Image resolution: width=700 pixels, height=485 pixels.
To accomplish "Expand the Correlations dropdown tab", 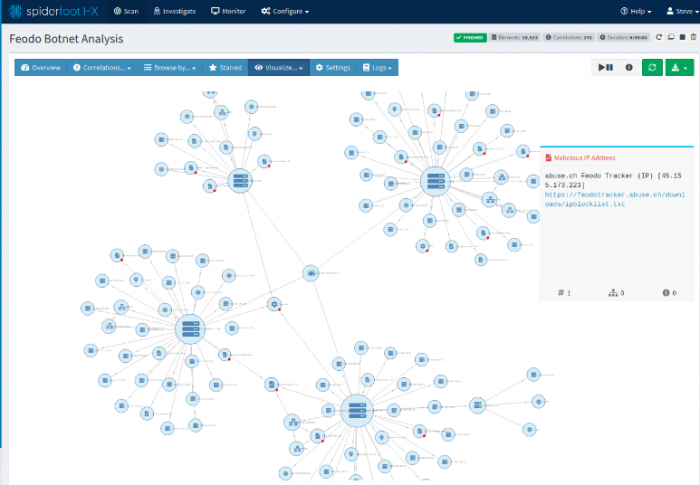I will tap(102, 67).
